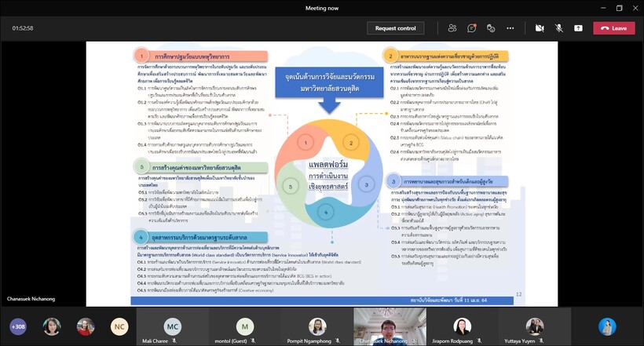The image size is (644, 346).
Task: Click segment 3 in the circular diagram
Action: coord(366,184)
